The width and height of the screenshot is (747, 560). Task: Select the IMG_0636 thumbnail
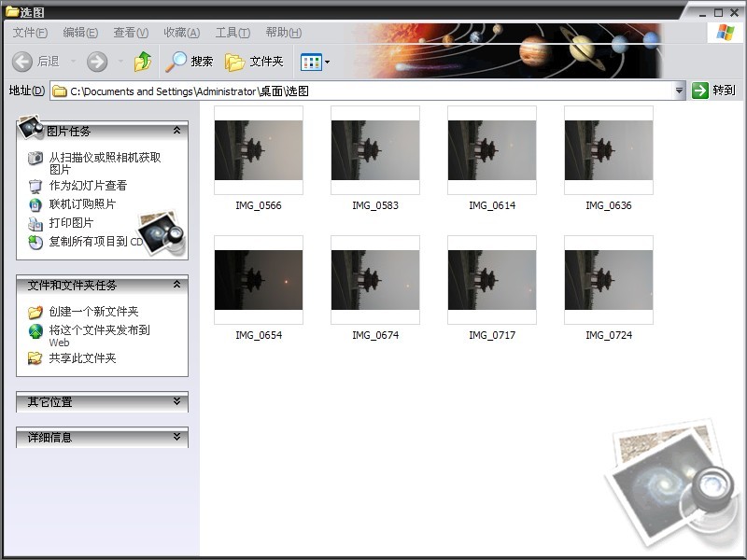(x=609, y=150)
